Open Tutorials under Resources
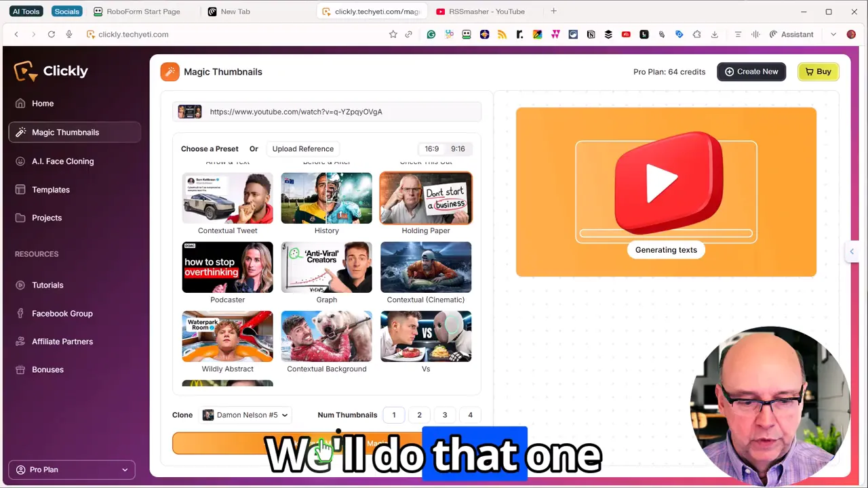The width and height of the screenshot is (868, 488). click(47, 285)
